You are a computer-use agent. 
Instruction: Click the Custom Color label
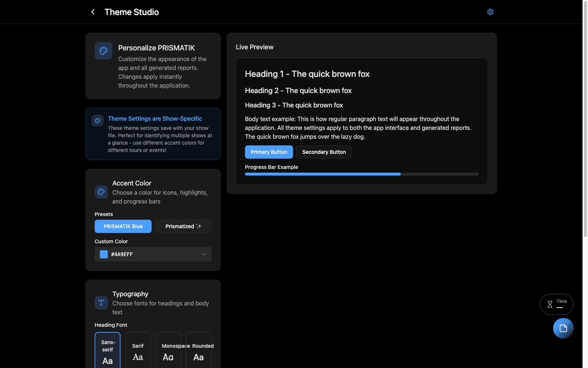pos(111,241)
